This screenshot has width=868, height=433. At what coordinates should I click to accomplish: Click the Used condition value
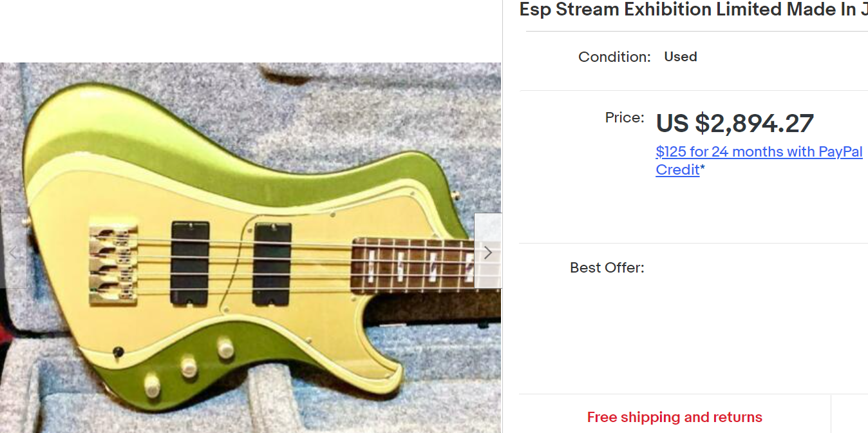click(681, 57)
